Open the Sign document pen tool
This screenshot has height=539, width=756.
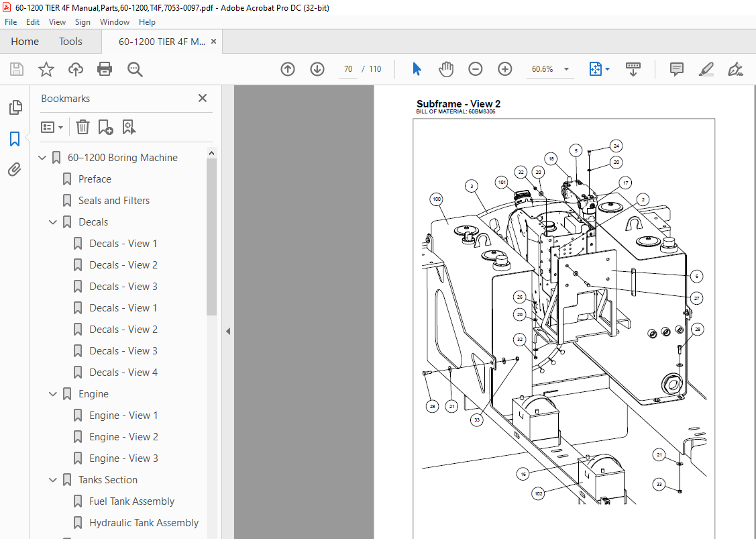coord(735,69)
